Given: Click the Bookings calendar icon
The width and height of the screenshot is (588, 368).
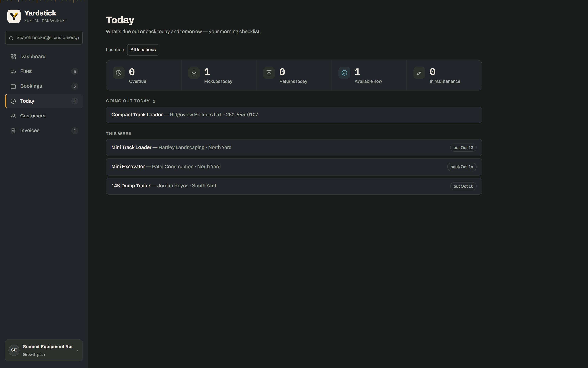Looking at the screenshot, I should point(13,86).
